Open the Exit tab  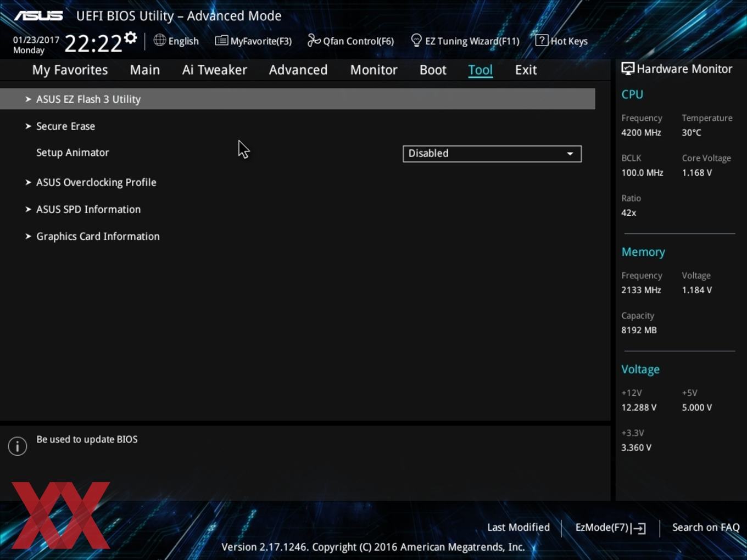coord(526,70)
